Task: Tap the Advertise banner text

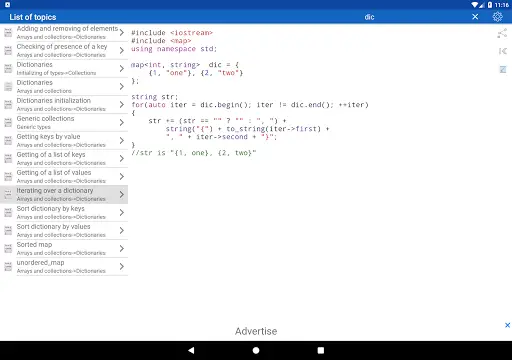Action: [256, 331]
